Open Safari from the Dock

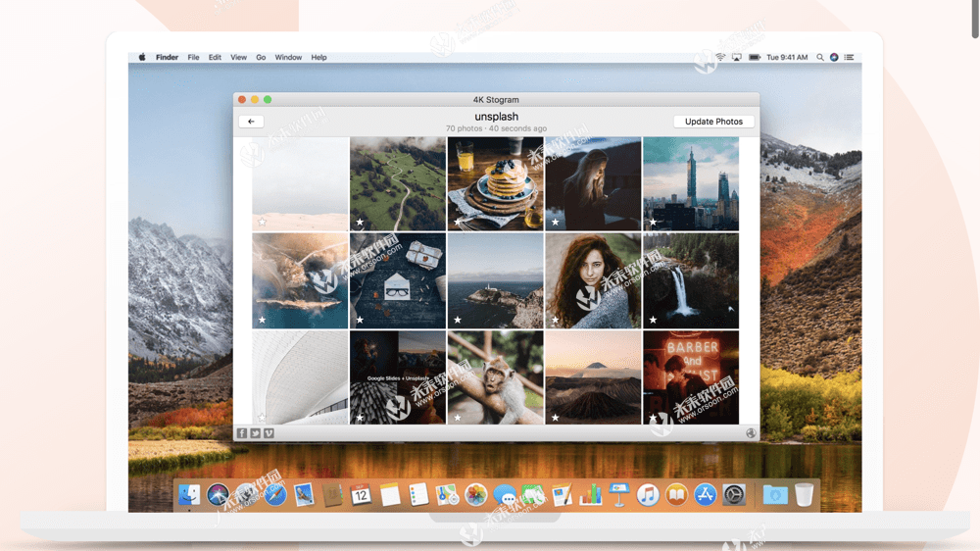(275, 495)
